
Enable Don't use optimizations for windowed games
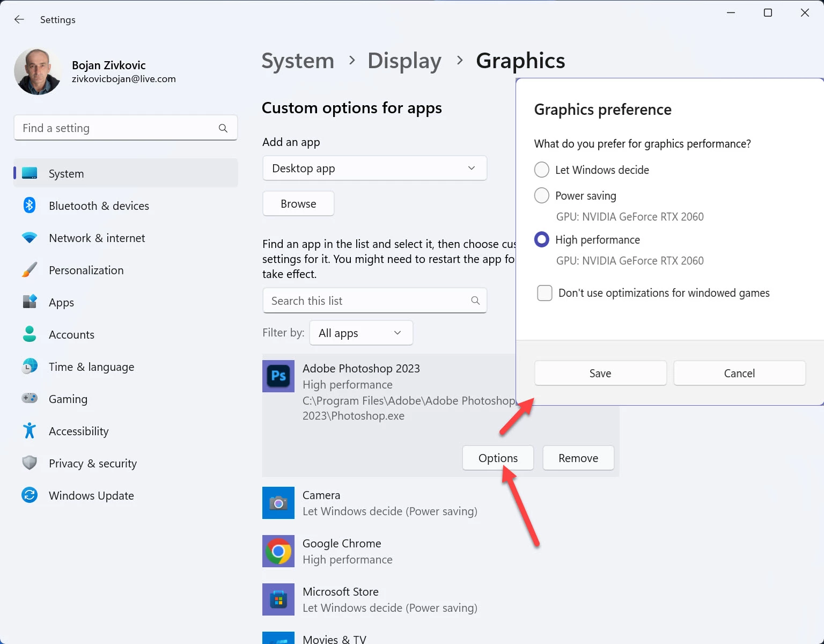(x=545, y=293)
